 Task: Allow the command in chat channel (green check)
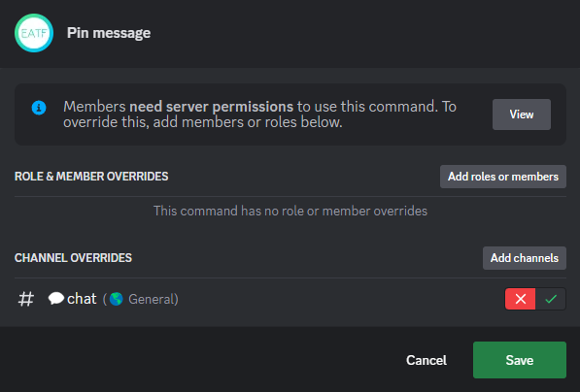coord(551,299)
